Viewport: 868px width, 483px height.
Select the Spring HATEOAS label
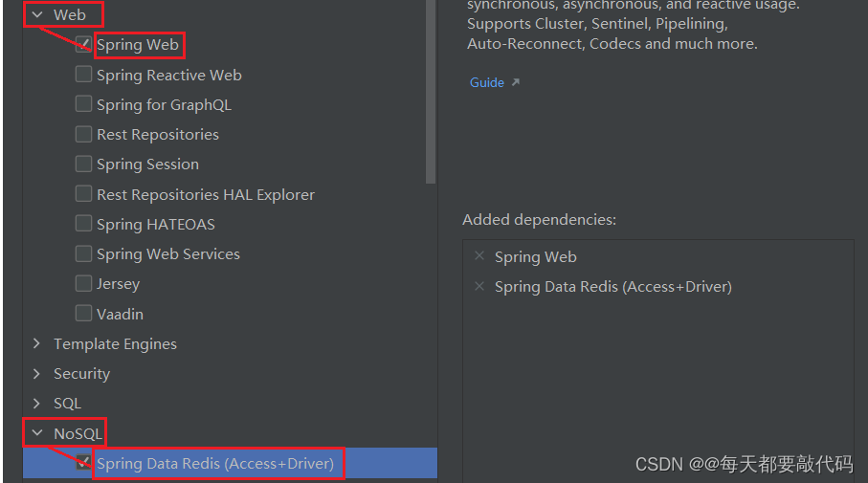[x=156, y=224]
